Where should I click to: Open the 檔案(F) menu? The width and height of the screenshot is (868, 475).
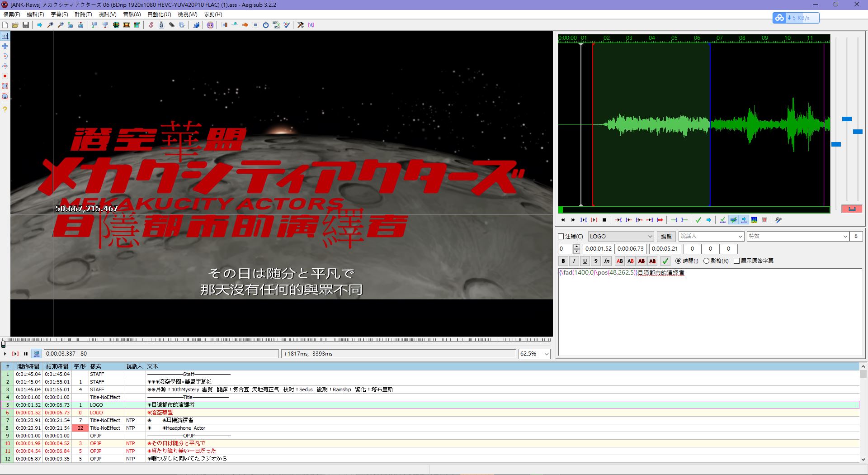pyautogui.click(x=12, y=14)
